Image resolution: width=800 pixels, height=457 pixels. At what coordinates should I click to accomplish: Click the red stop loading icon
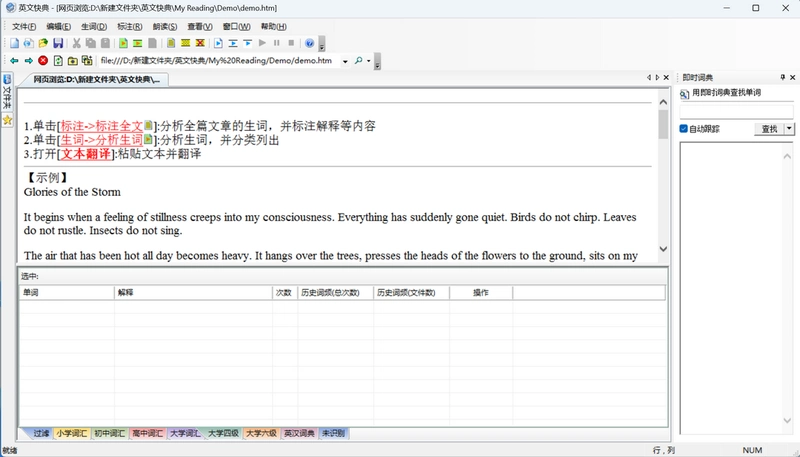tap(43, 61)
